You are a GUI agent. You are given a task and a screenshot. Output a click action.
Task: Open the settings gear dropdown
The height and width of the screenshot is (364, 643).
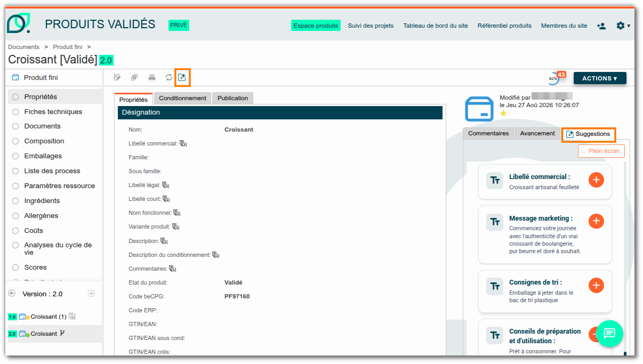(x=623, y=26)
